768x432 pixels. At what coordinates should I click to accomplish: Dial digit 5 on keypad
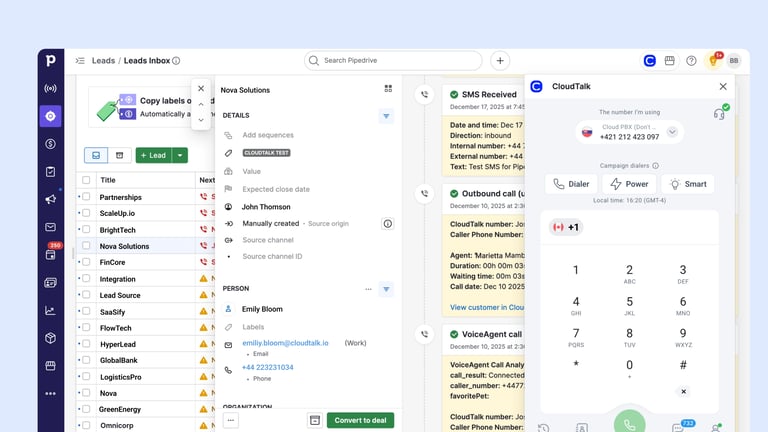coord(629,305)
